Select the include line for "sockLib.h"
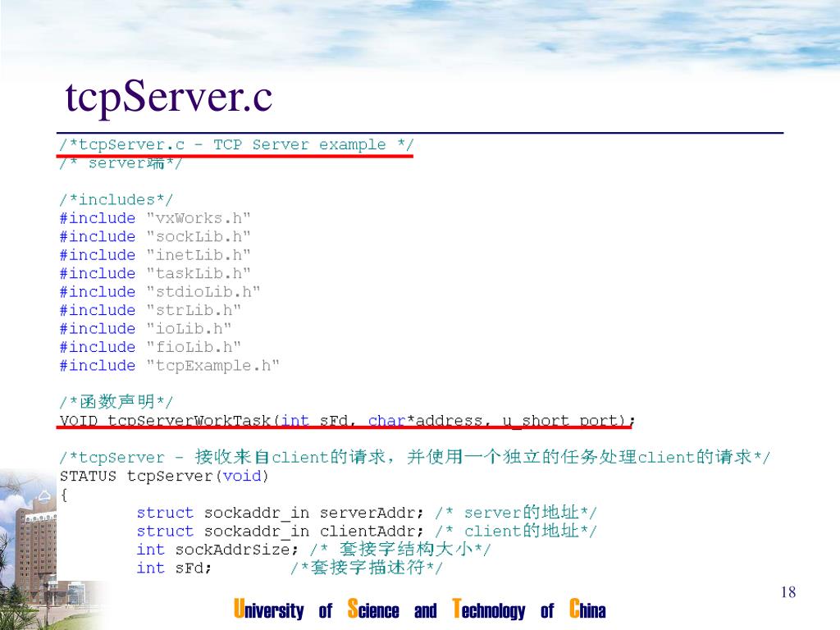840x630 pixels. pyautogui.click(x=155, y=237)
